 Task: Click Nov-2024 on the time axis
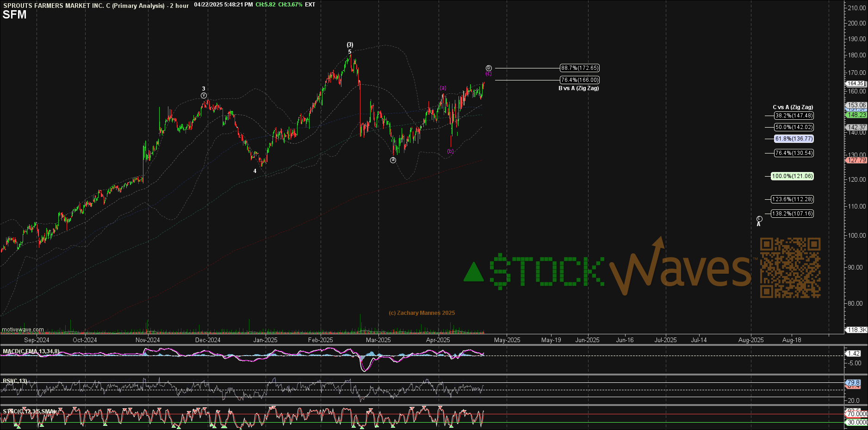point(148,340)
